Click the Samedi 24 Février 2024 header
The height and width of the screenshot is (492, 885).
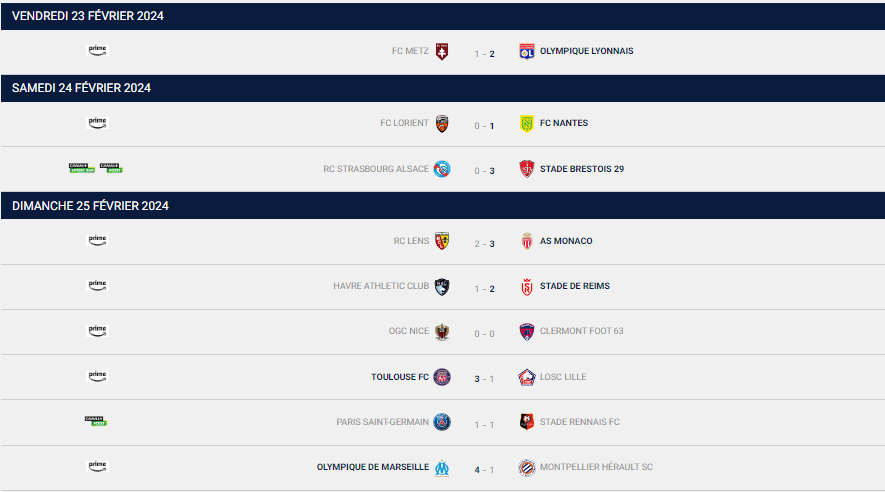pyautogui.click(x=443, y=88)
